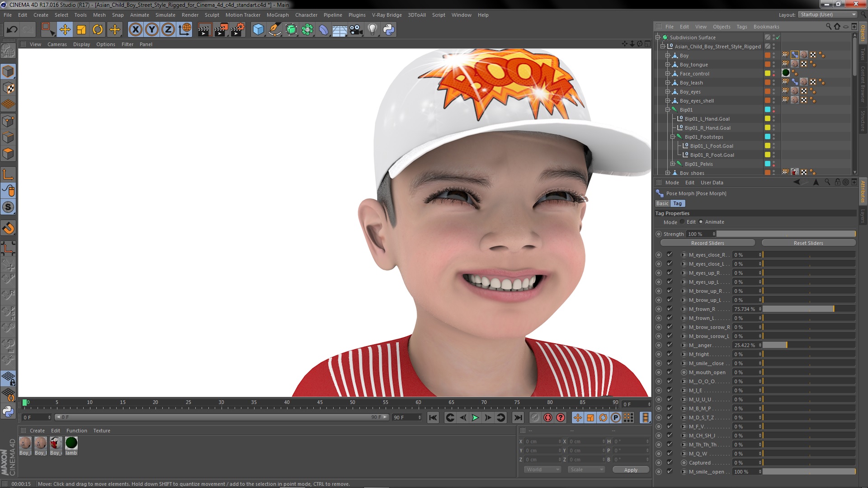Activate the Rotate tool

pos(98,30)
